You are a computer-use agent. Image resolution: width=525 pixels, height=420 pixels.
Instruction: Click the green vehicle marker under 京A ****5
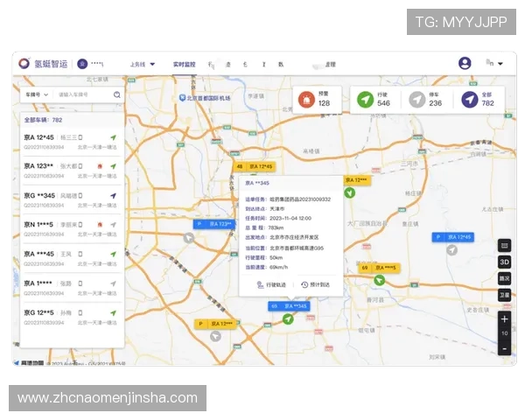click(379, 280)
